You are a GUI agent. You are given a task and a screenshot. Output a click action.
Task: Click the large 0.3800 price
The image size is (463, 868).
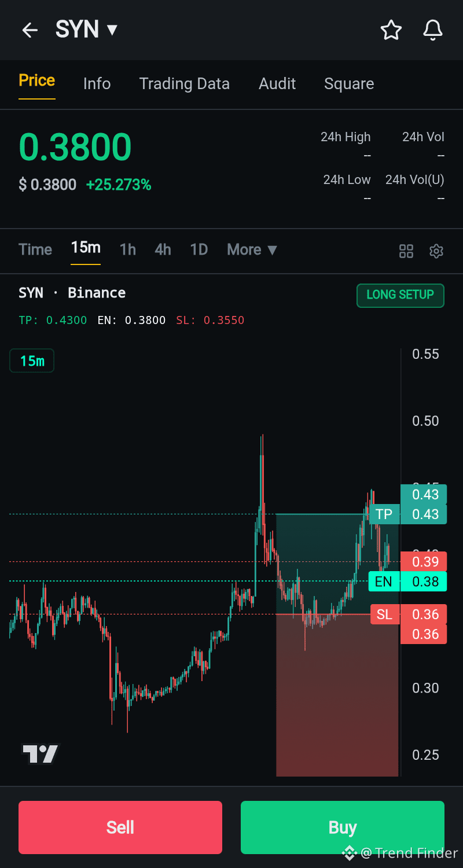[x=75, y=147]
